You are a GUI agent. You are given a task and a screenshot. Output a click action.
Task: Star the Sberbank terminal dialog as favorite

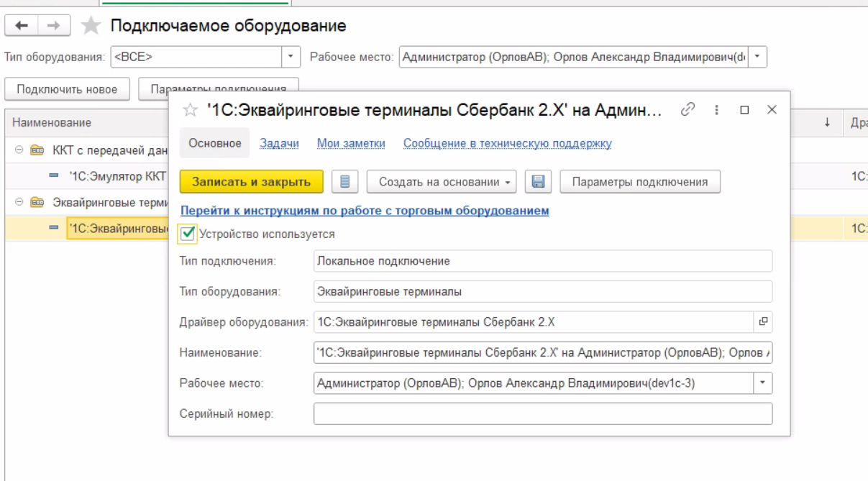pyautogui.click(x=190, y=110)
